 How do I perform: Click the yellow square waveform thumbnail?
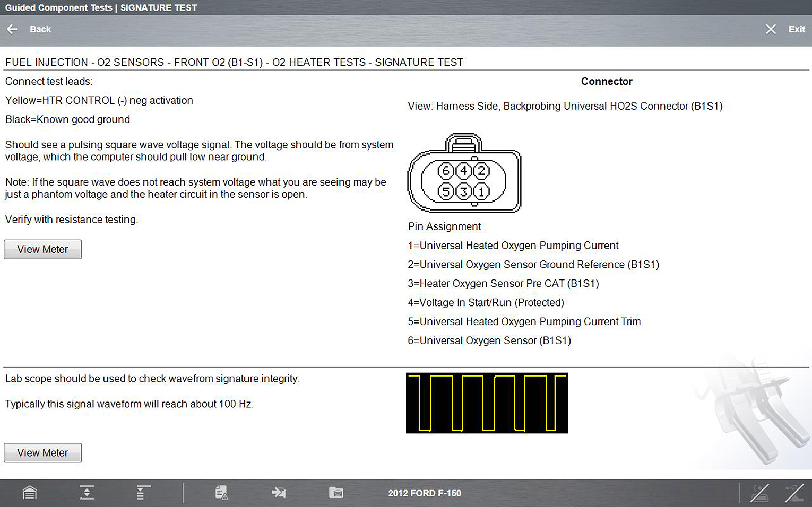[x=487, y=403]
